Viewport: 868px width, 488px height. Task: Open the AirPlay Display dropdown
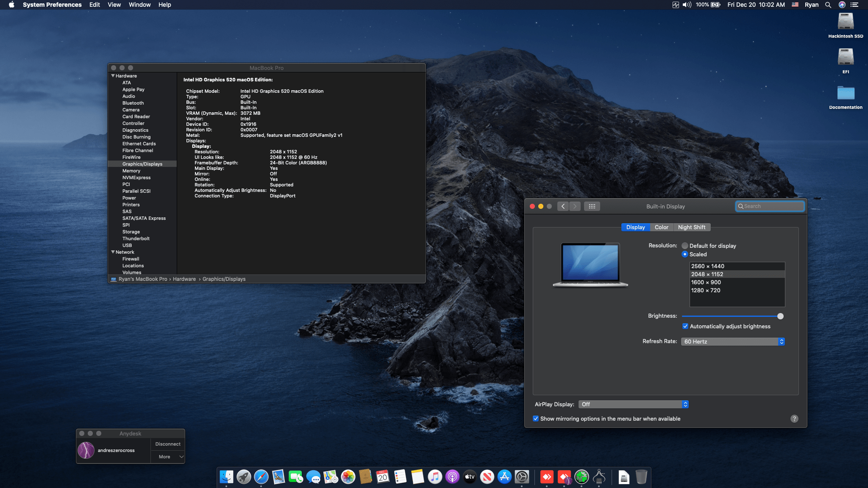point(633,404)
